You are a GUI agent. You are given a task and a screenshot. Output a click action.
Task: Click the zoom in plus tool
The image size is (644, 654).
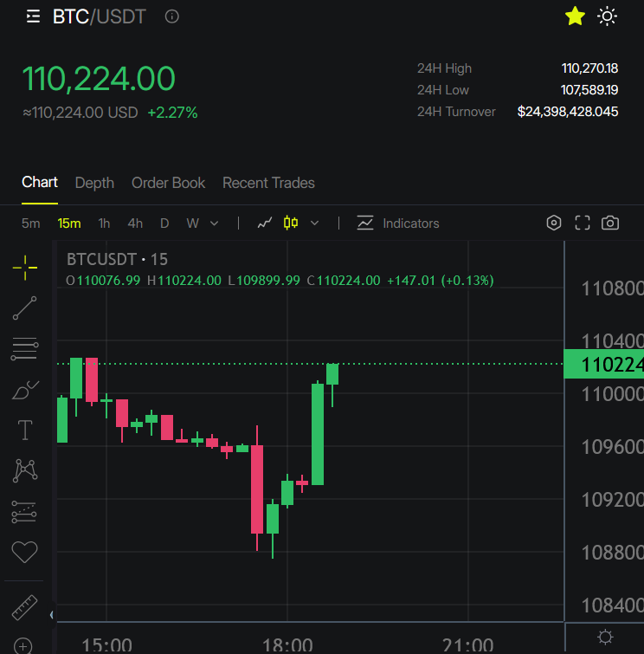click(23, 646)
